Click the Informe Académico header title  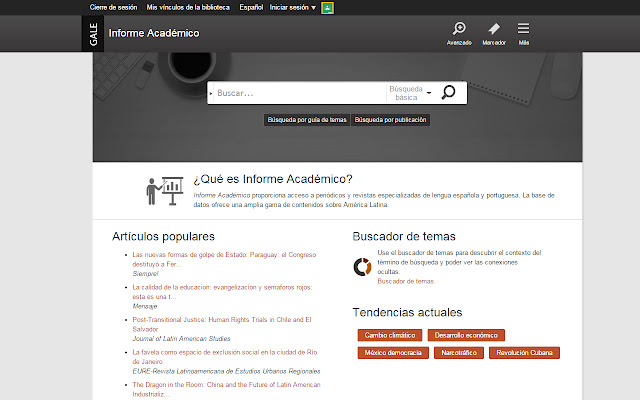tap(154, 33)
